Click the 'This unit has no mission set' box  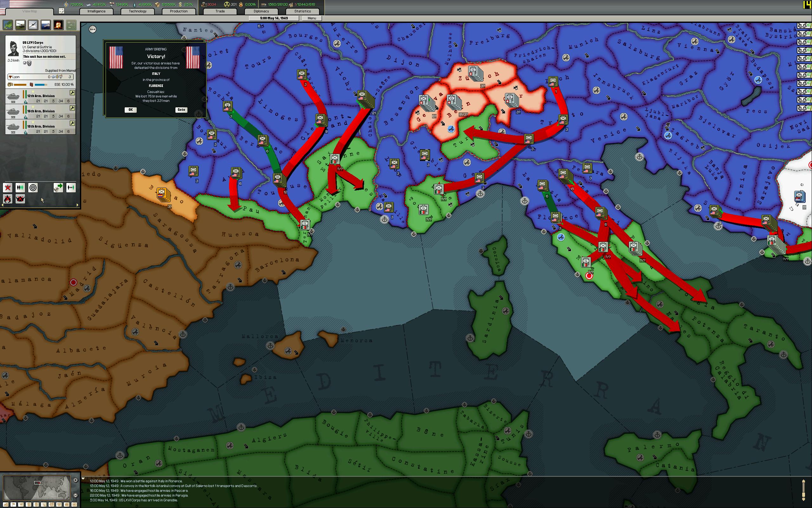pos(49,57)
